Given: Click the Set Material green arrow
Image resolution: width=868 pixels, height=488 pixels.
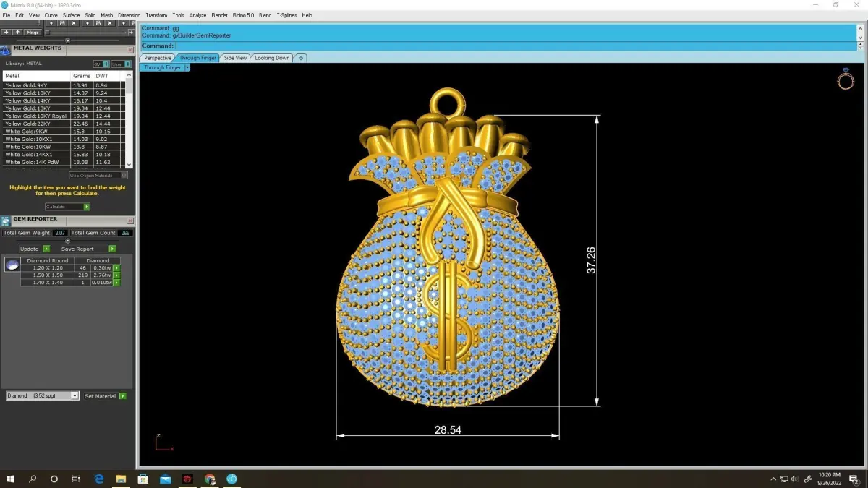Looking at the screenshot, I should [123, 396].
